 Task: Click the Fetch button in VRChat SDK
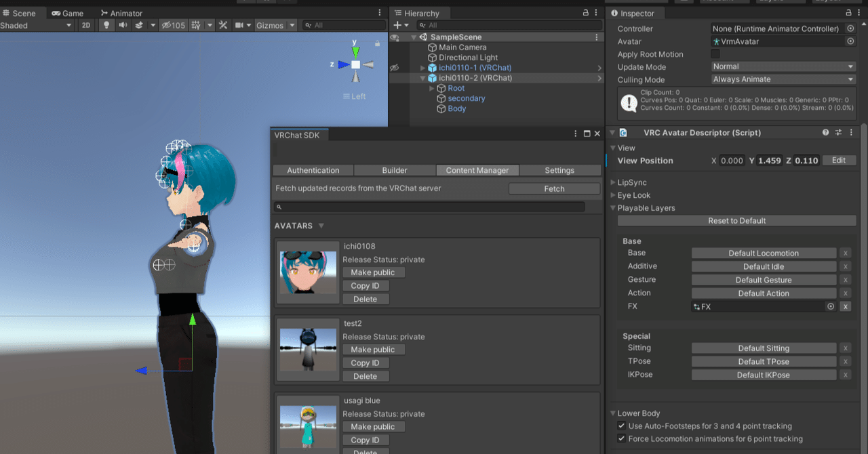point(554,188)
